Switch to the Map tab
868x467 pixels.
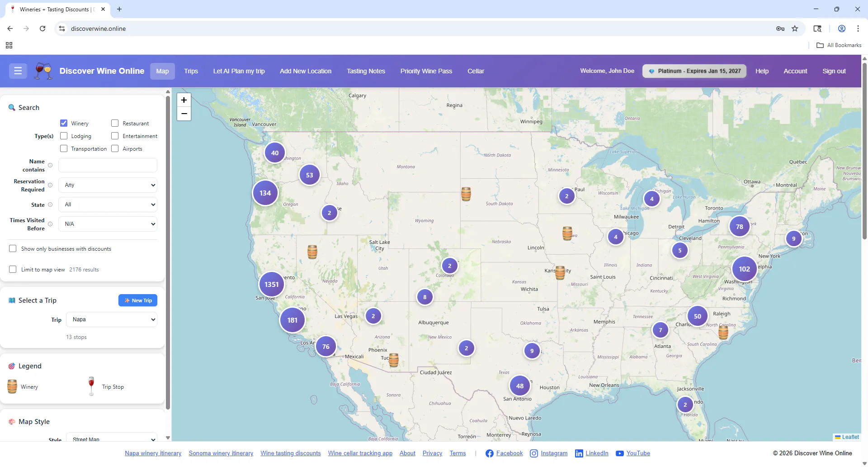[162, 71]
